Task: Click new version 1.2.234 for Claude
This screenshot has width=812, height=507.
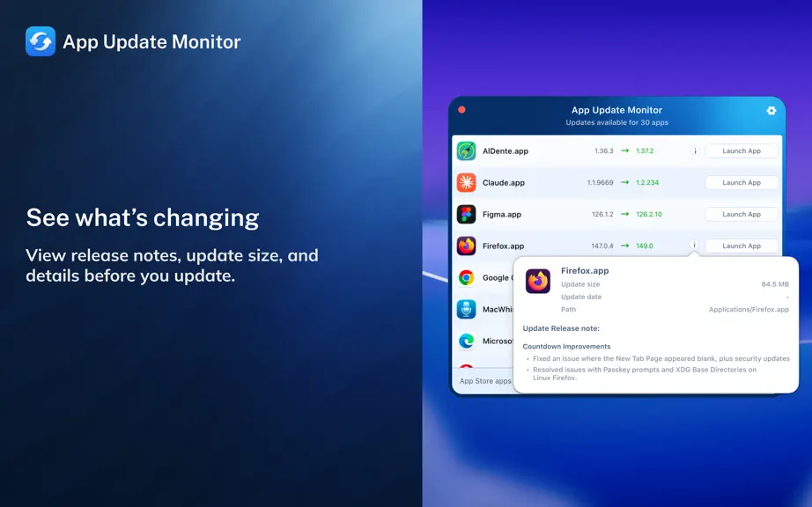Action: (647, 182)
